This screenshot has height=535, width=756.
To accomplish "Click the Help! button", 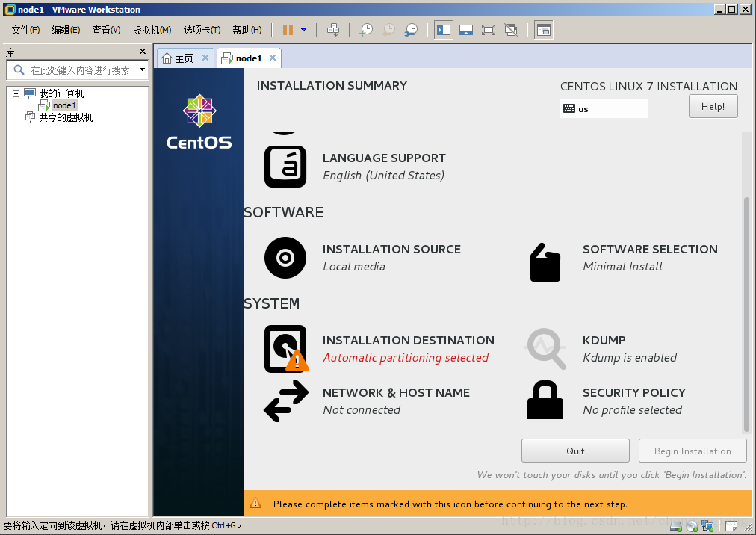I will click(713, 107).
